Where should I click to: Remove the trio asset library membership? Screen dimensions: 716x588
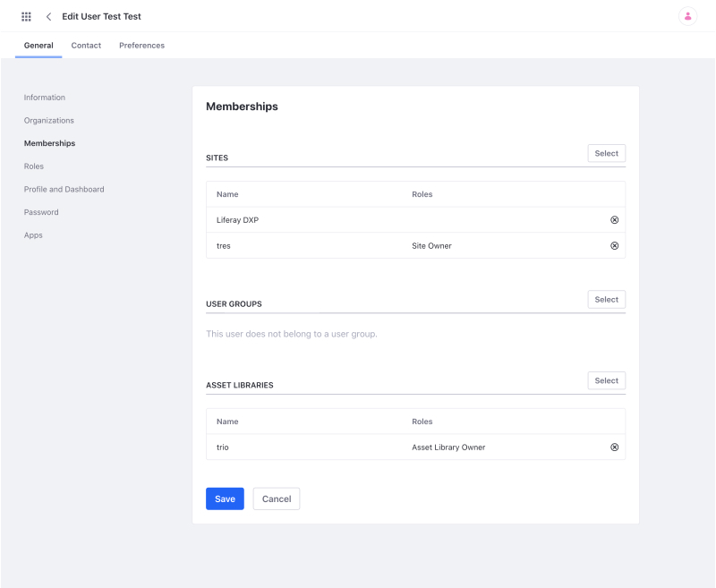(614, 447)
